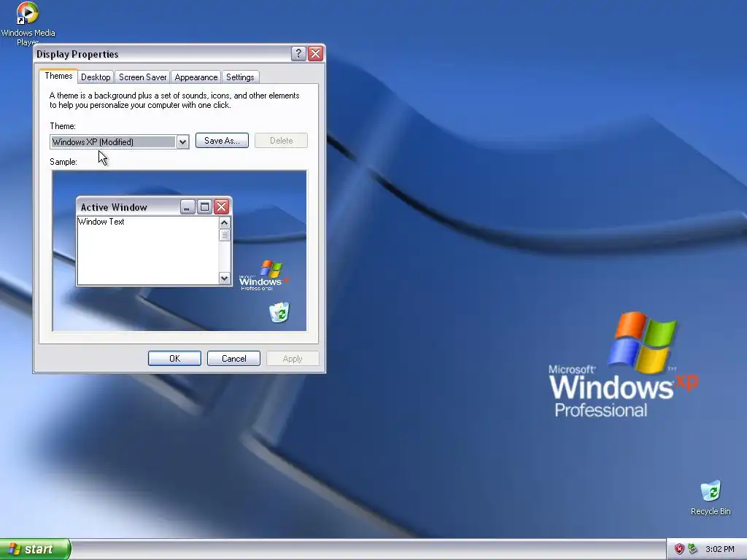Image resolution: width=747 pixels, height=560 pixels.
Task: Click the sample window scrollbar thumb
Action: tap(225, 236)
